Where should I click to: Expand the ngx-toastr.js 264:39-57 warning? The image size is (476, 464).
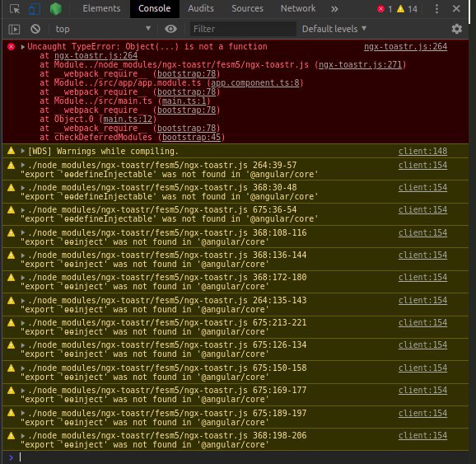(x=23, y=165)
